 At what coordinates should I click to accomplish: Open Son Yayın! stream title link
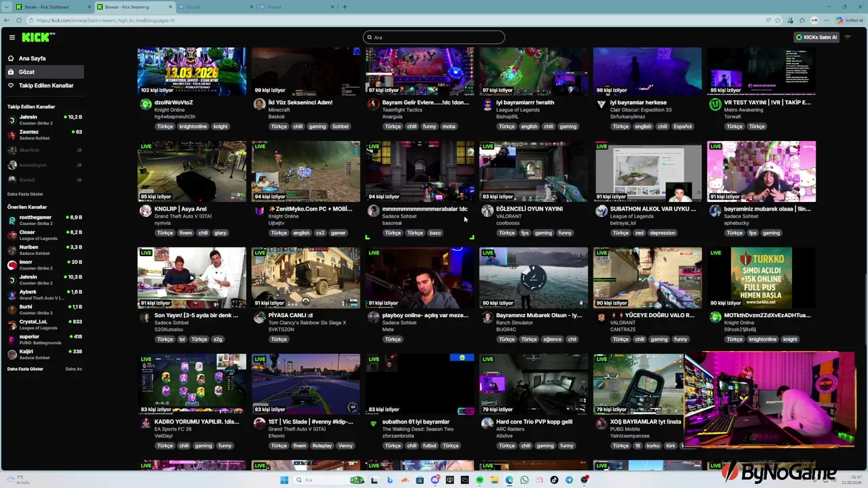(196, 315)
